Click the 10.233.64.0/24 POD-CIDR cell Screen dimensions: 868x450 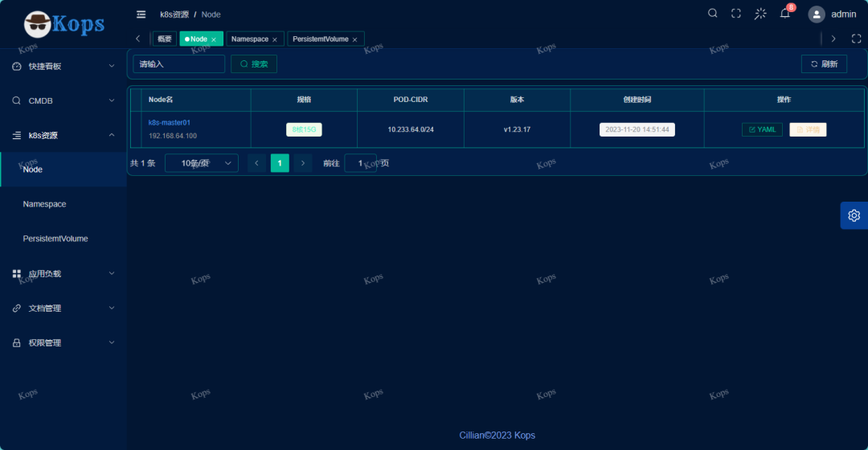coord(411,129)
